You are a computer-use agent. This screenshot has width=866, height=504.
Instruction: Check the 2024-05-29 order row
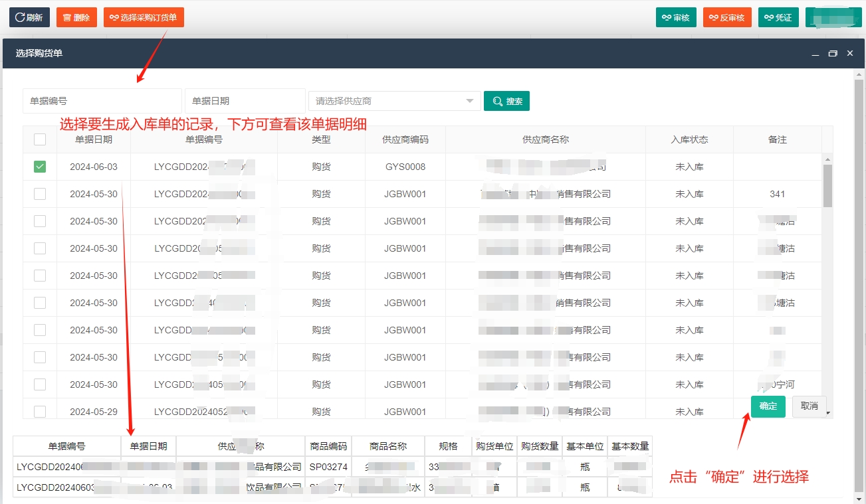click(x=40, y=412)
